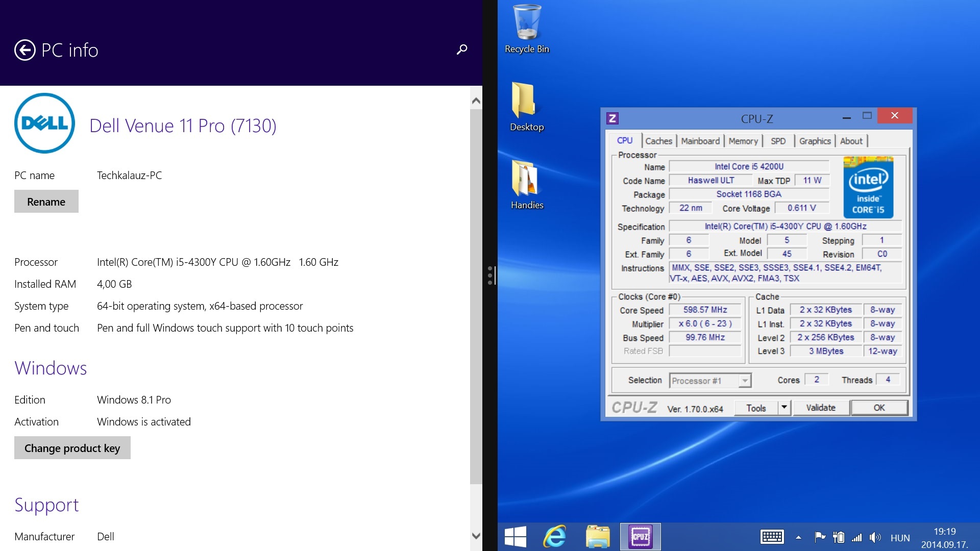Viewport: 980px width, 551px height.
Task: Click the Bus Speed value 99.76 MHz
Action: point(705,337)
